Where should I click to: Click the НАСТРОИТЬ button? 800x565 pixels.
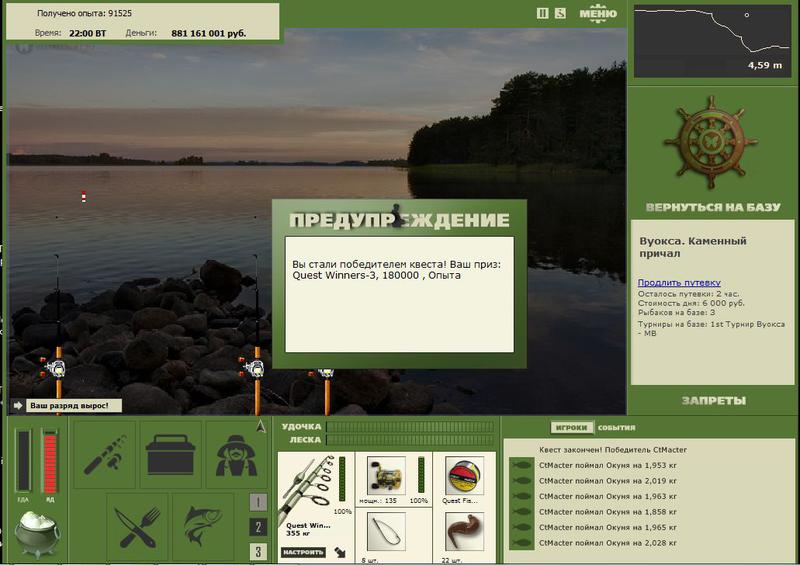(x=303, y=552)
